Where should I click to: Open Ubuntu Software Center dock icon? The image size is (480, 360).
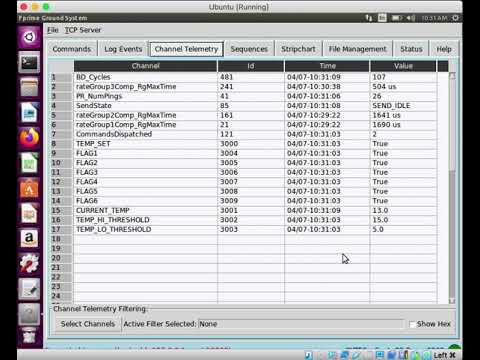[x=29, y=188]
